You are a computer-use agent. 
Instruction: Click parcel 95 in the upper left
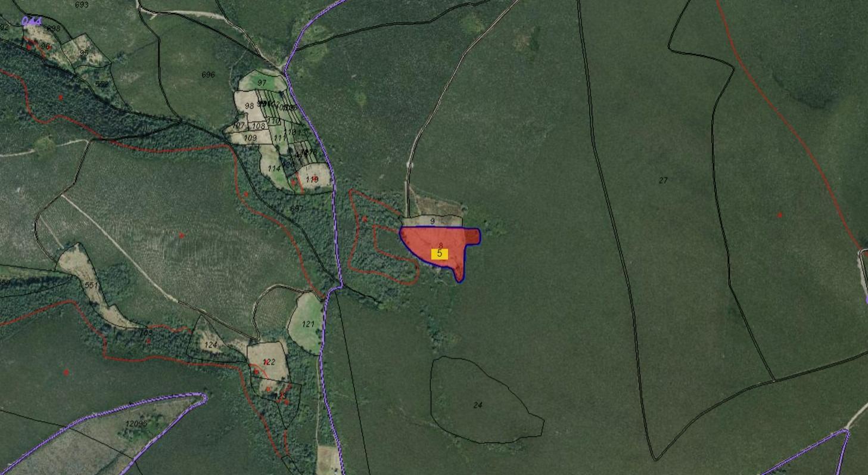84,53
